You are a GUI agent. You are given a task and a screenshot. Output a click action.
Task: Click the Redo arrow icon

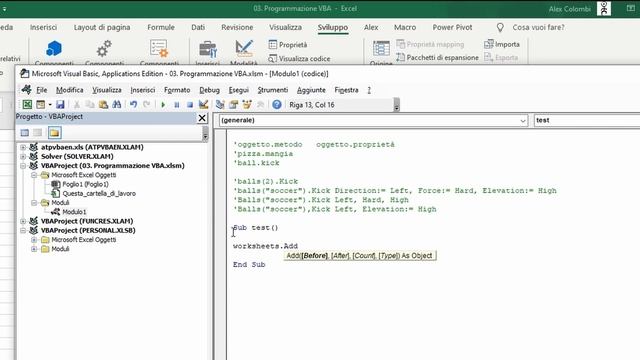click(x=147, y=105)
